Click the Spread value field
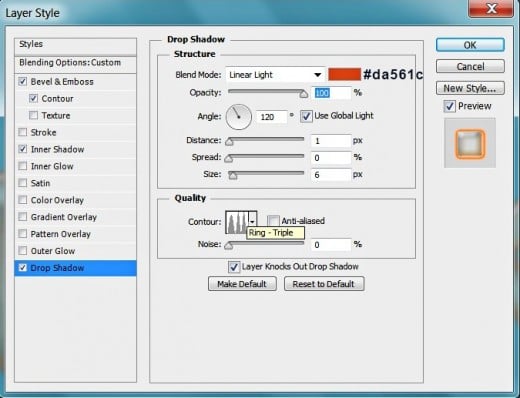Viewport: 520px width, 398px height. [331, 158]
